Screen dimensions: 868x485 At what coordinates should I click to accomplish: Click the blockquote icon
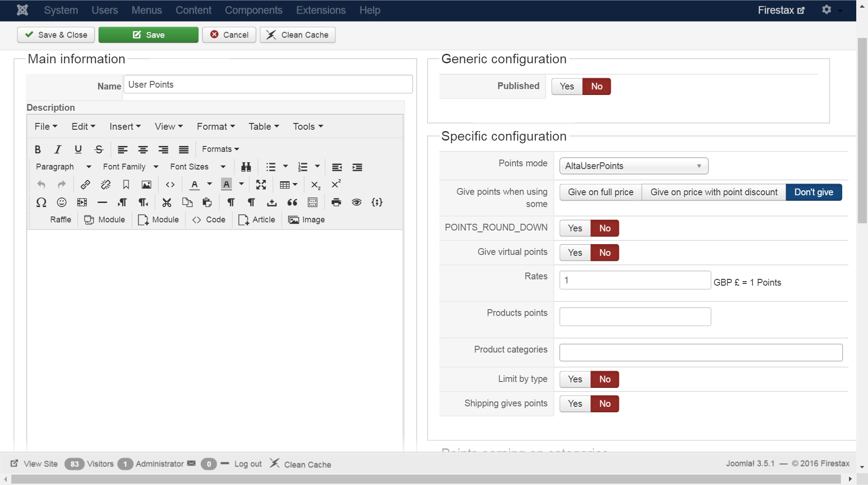[292, 202]
